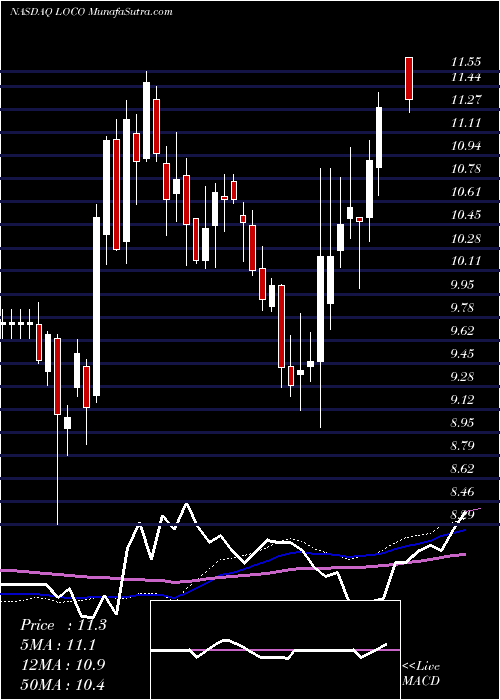
Task: Select the 10.45 price axis label
Action: tap(465, 215)
